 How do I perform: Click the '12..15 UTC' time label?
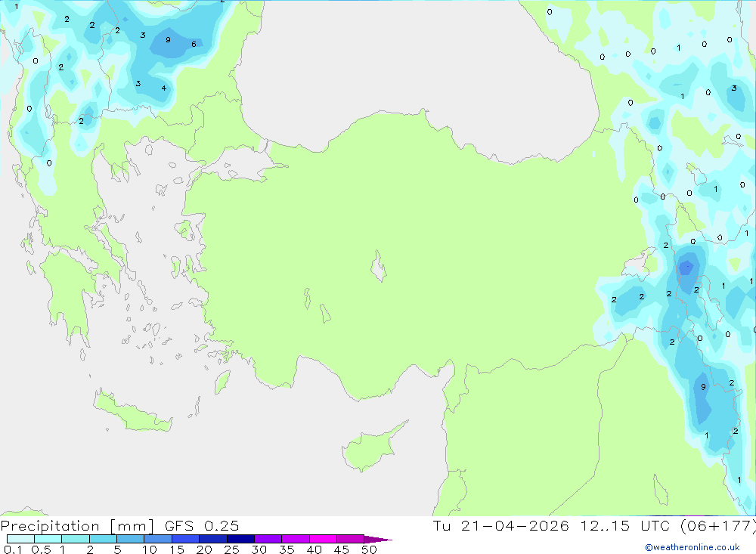(x=625, y=525)
